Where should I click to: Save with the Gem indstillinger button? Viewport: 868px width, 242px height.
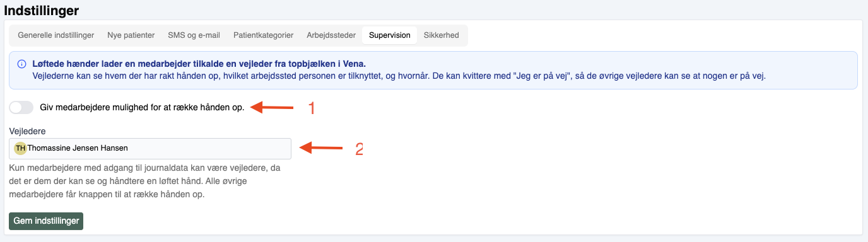46,221
